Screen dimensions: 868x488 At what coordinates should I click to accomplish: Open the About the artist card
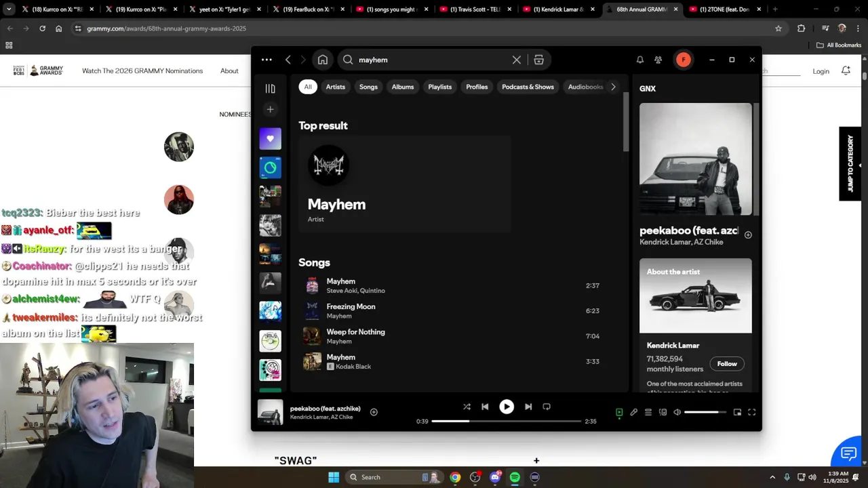(x=695, y=325)
